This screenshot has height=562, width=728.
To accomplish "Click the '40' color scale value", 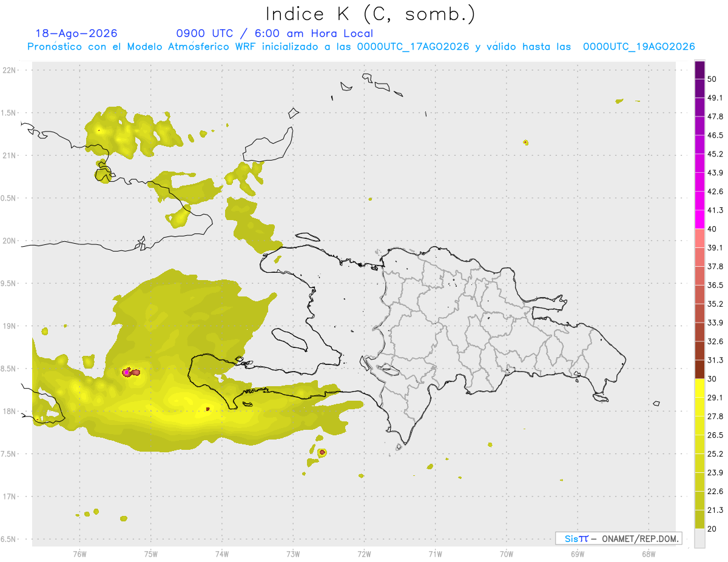I will [x=712, y=229].
